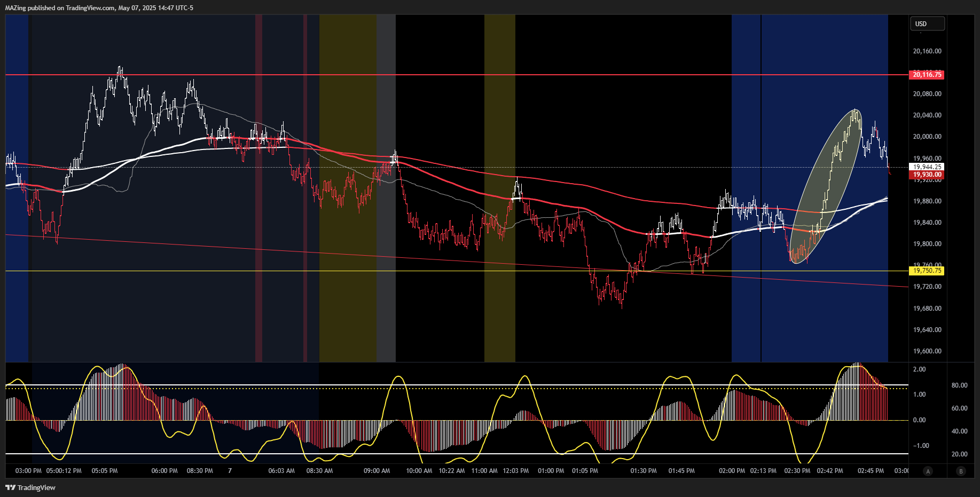The width and height of the screenshot is (980, 497).
Task: Click the 20,160.00 price axis label
Action: coord(927,51)
